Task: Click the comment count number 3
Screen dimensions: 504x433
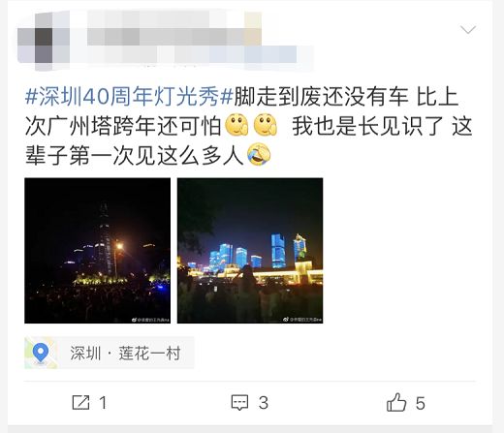Action: tap(264, 403)
